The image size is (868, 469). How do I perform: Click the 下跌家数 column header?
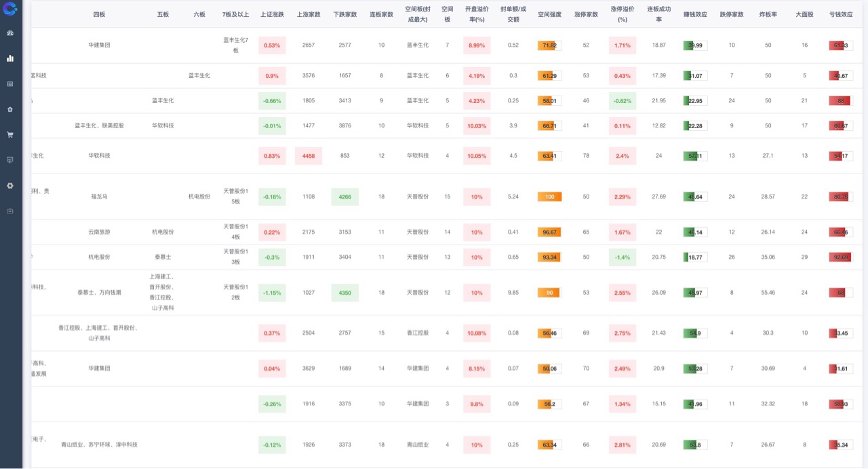click(345, 14)
